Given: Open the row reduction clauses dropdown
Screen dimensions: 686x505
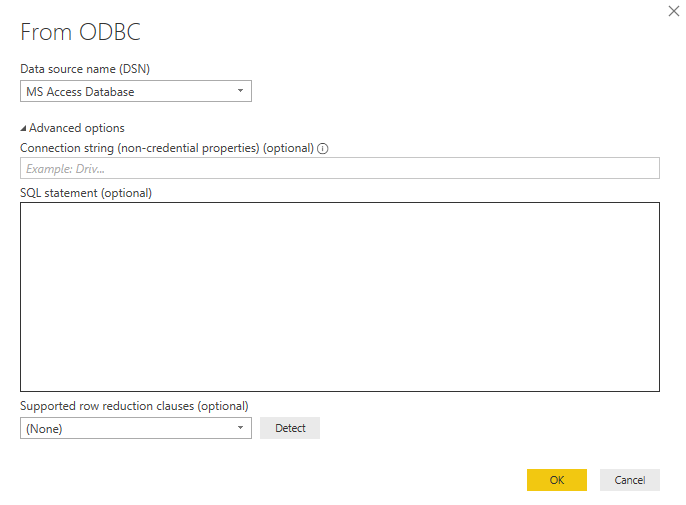Looking at the screenshot, I should point(136,428).
